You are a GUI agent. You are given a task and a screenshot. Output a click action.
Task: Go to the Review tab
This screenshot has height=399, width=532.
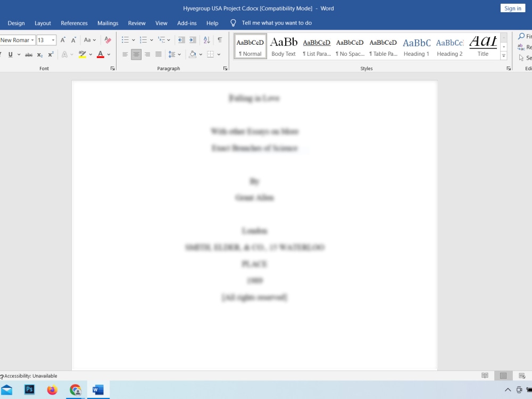tap(137, 23)
